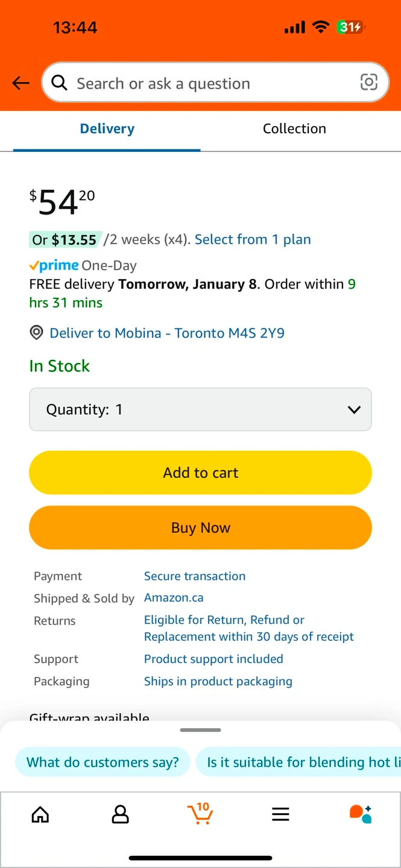Viewport: 401px width, 868px height.
Task: Tap the back arrow icon
Action: tap(21, 83)
